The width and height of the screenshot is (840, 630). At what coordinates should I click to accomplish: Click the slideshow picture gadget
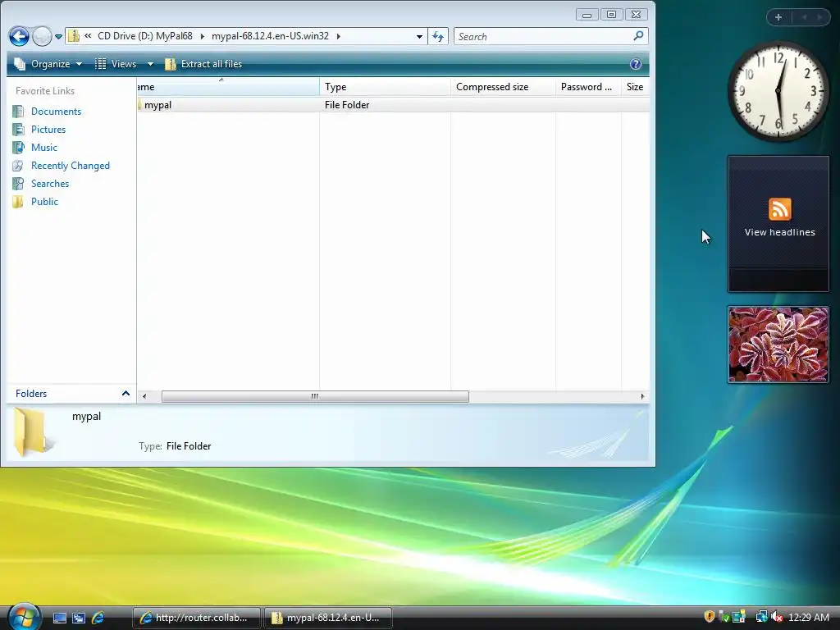[x=778, y=345]
